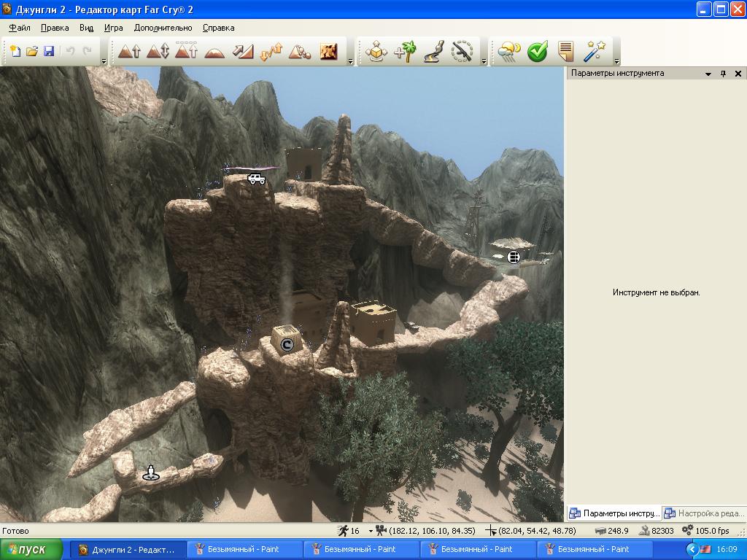
Task: Open the weather and environment settings
Action: (508, 51)
